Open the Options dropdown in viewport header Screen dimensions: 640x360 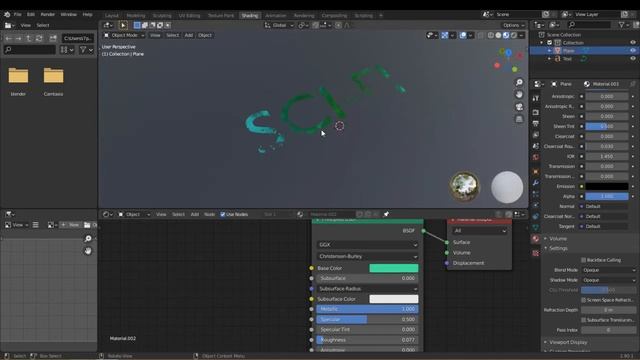[x=513, y=25]
